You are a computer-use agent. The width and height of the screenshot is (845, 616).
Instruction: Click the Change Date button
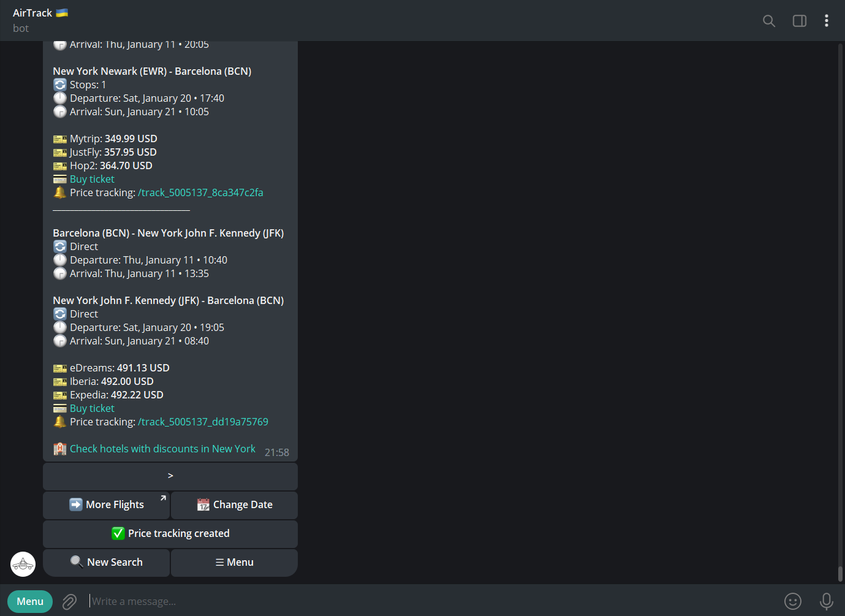coord(234,505)
